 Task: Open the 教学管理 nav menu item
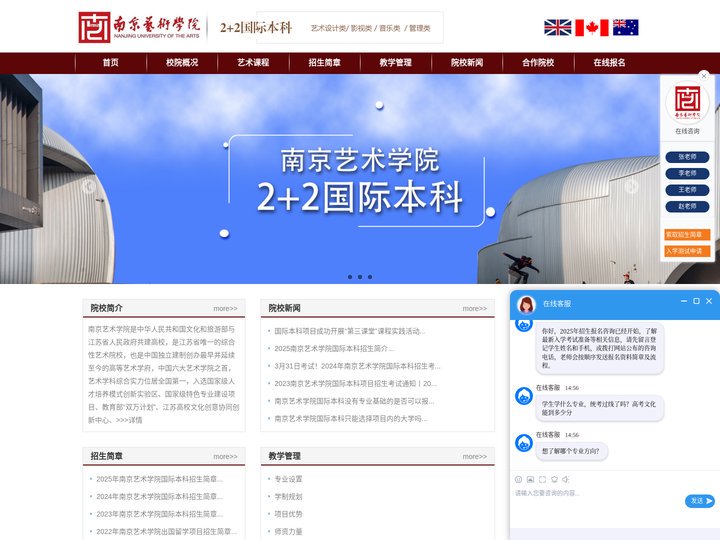(x=395, y=63)
